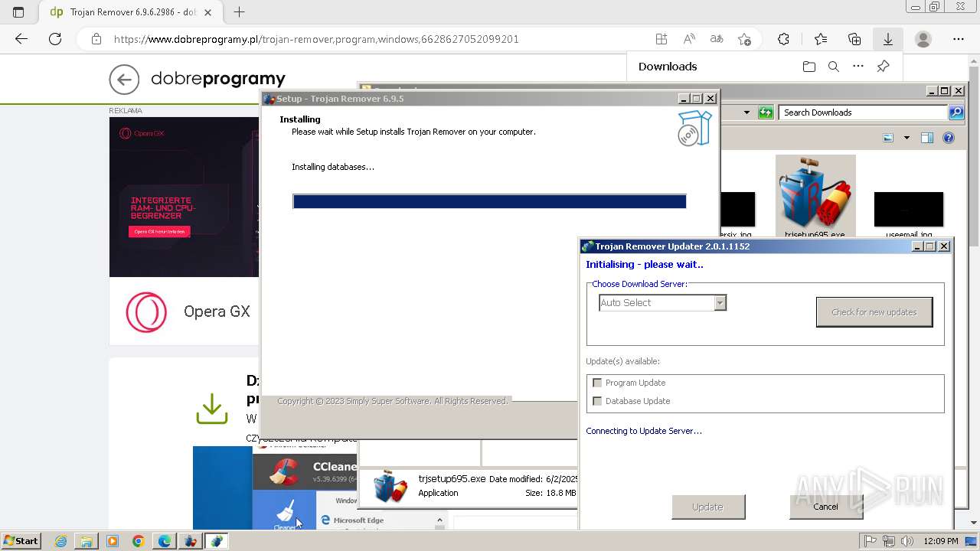This screenshot has height=551, width=980.
Task: Click the green download arrow icon
Action: 212,409
